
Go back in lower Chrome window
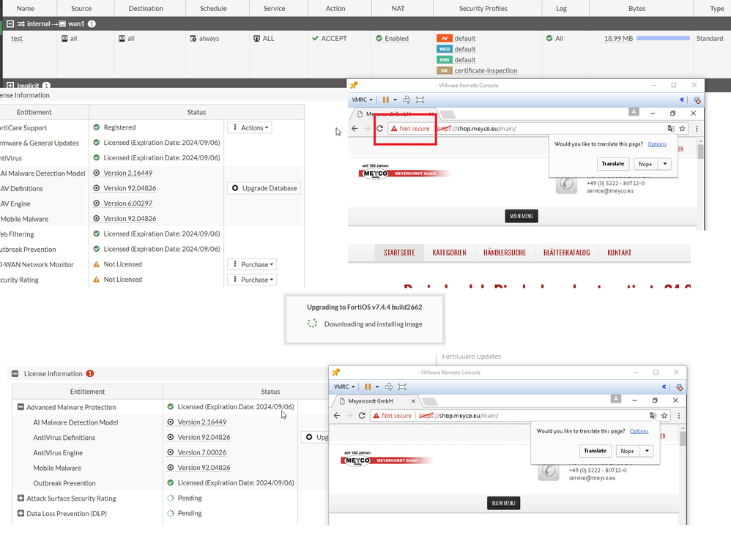coord(337,416)
